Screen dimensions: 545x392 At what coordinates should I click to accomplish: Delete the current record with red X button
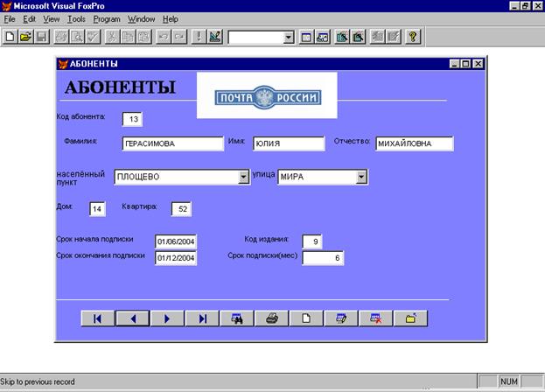tap(375, 318)
